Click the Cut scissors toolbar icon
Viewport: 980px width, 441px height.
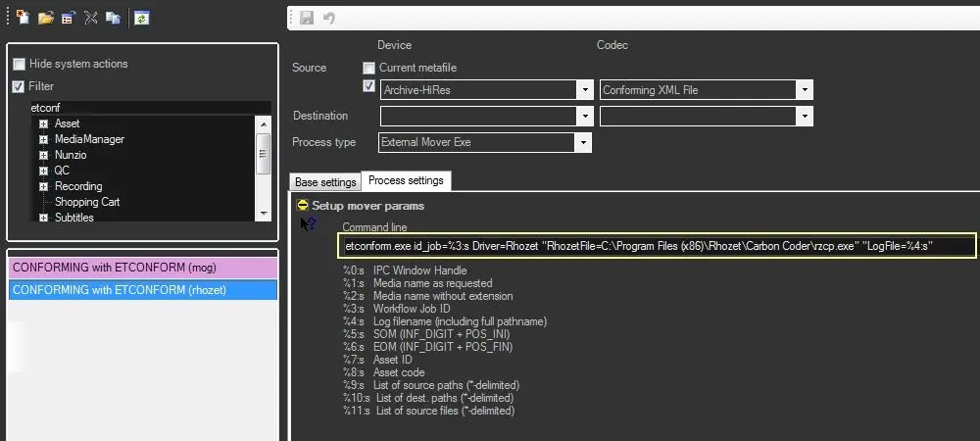point(91,18)
